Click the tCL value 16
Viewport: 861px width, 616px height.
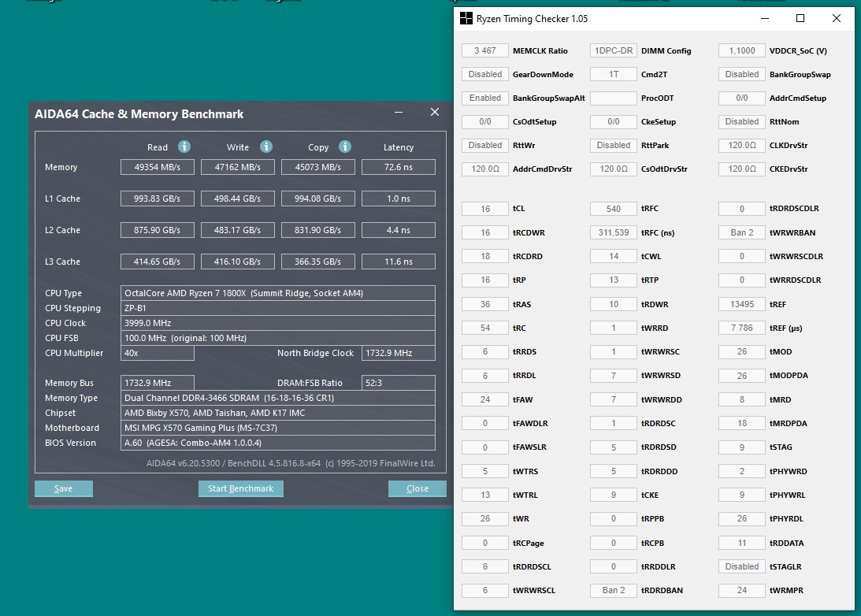[485, 209]
